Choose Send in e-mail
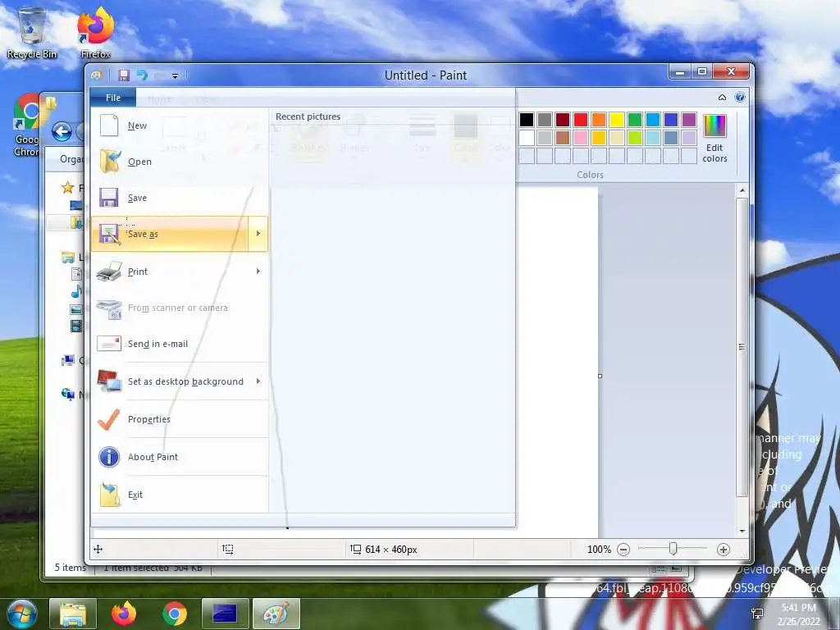Screen dimensions: 840x630 tap(180, 344)
